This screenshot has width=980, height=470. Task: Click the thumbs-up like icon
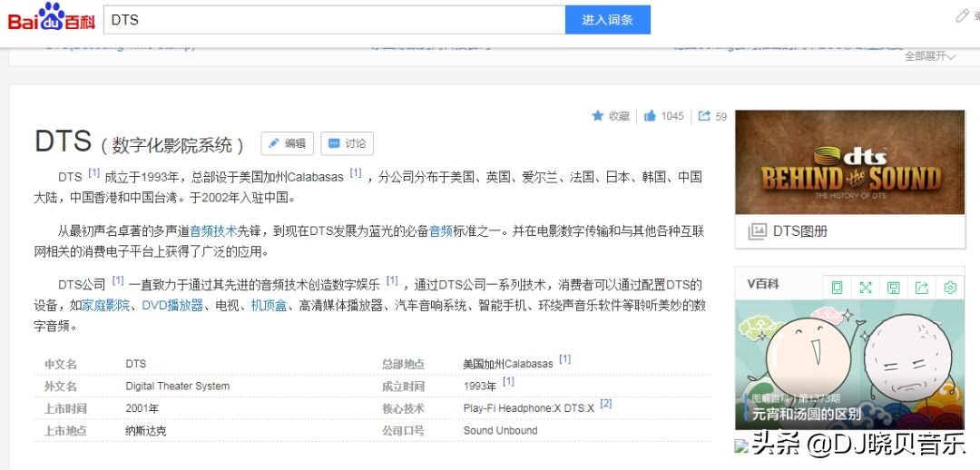coord(650,115)
